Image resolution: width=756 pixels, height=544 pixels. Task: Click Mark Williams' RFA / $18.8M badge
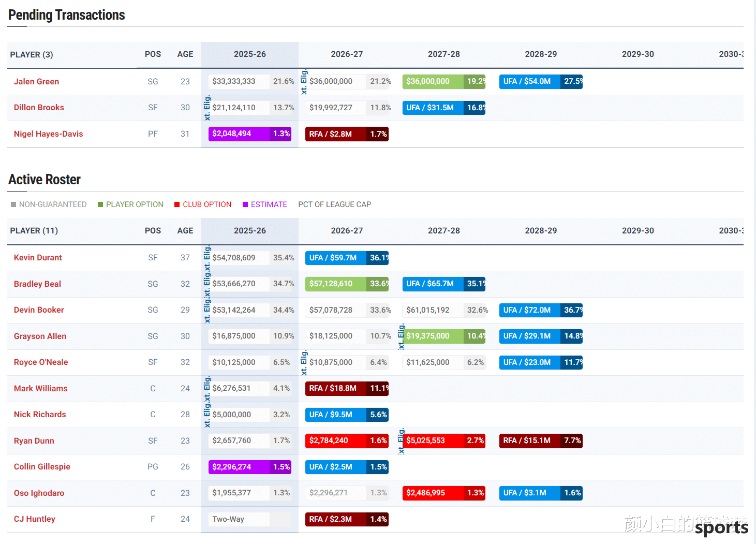[x=347, y=388]
